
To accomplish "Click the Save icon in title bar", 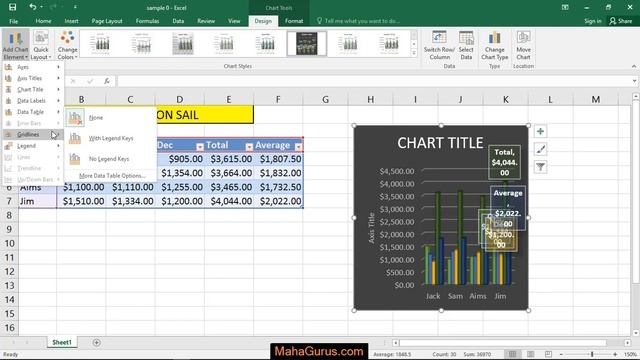I will (13, 7).
